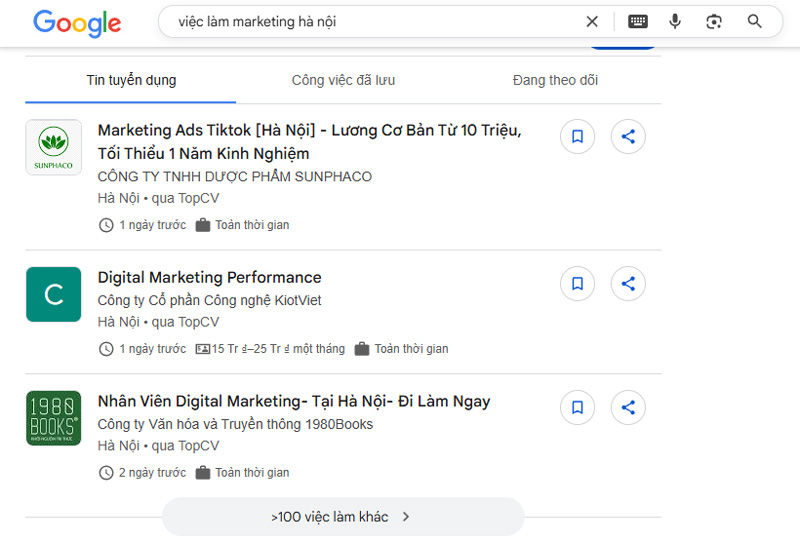Click the magnifying glass search button
Screen dimensions: 800x542
point(755,21)
